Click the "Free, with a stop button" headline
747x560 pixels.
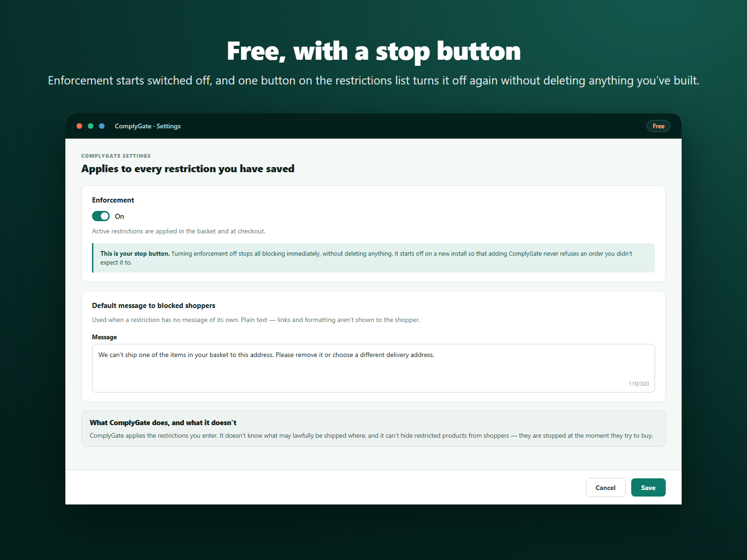click(373, 51)
